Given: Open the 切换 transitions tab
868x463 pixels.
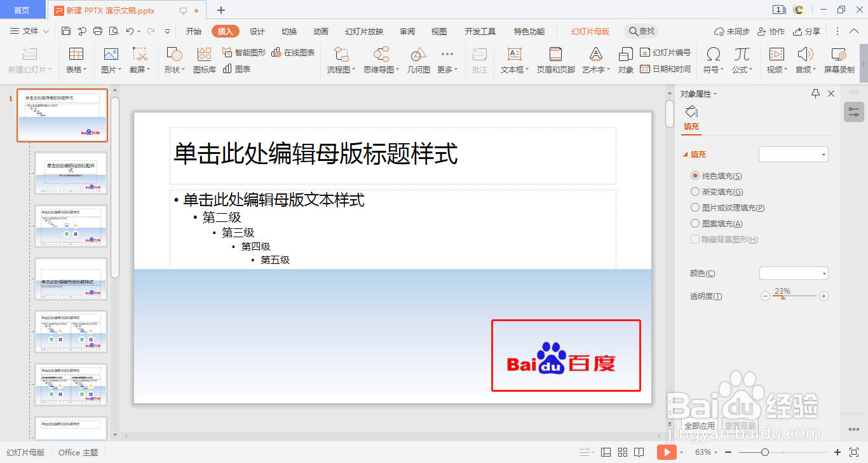Looking at the screenshot, I should pos(289,31).
